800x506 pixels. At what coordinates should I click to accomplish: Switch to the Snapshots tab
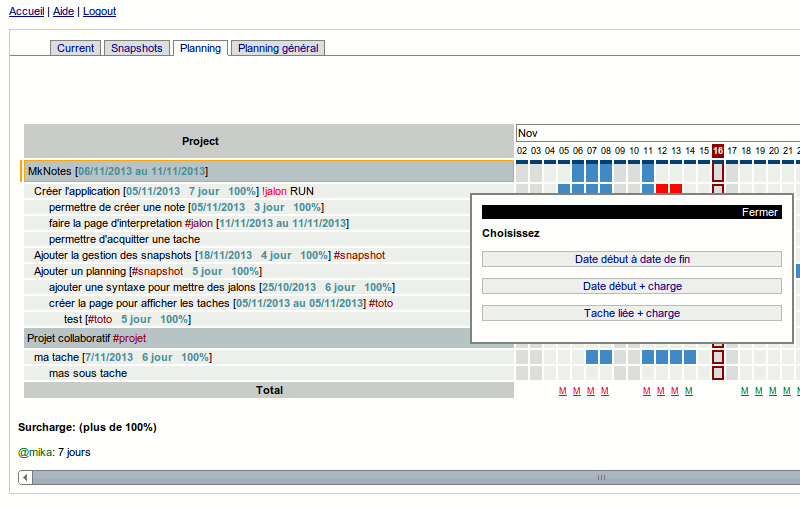point(137,48)
